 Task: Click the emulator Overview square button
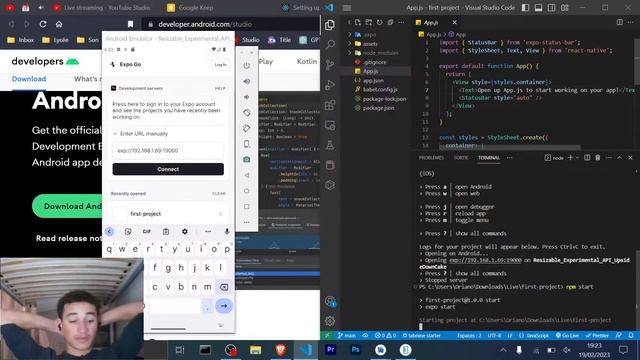coord(247,207)
